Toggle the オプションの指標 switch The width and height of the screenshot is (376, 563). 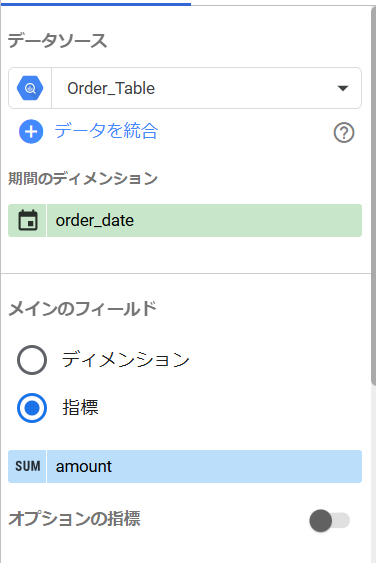pyautogui.click(x=329, y=520)
